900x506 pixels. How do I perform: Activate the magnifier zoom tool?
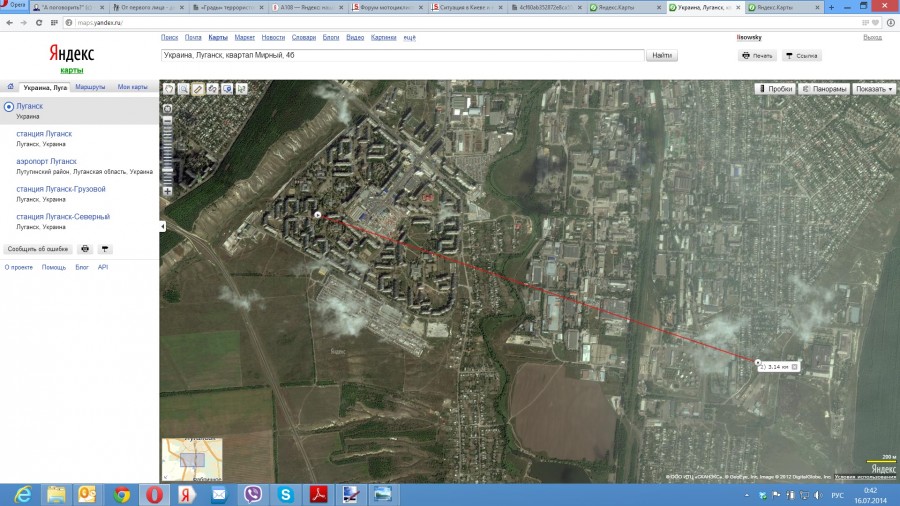point(184,89)
